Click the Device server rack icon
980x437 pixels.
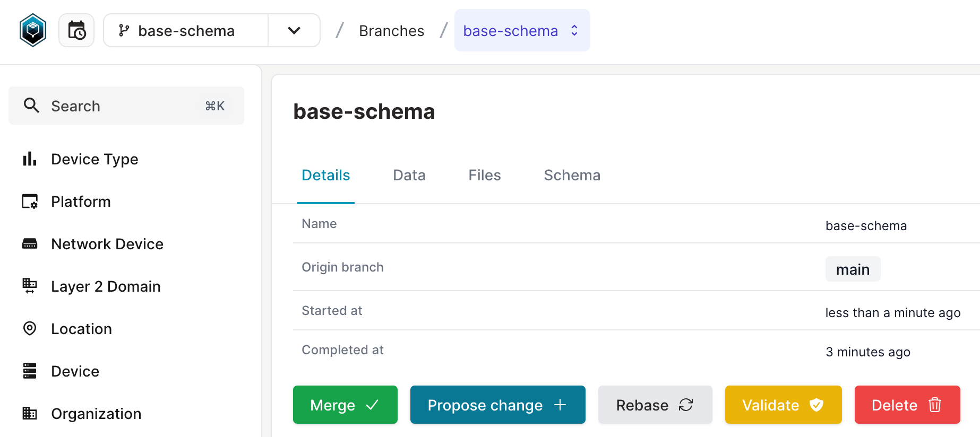pyautogui.click(x=30, y=371)
